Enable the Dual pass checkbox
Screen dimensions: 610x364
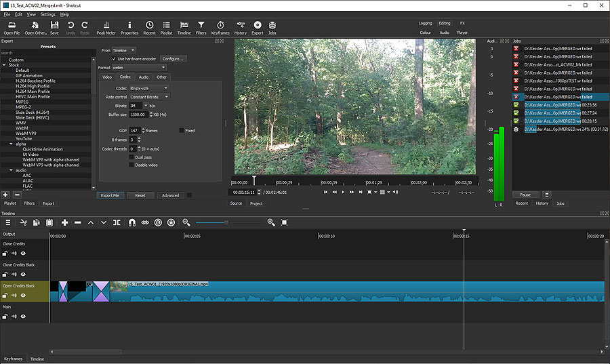(x=131, y=157)
